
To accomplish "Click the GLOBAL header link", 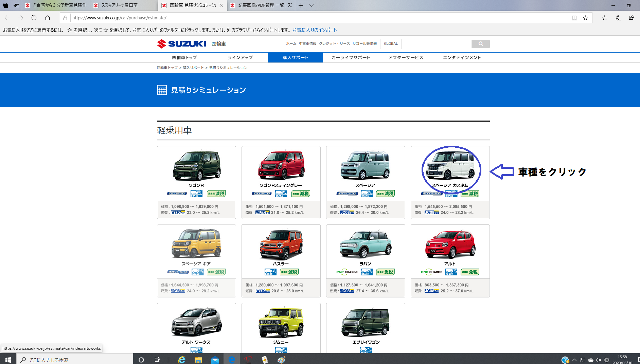I will pyautogui.click(x=391, y=43).
